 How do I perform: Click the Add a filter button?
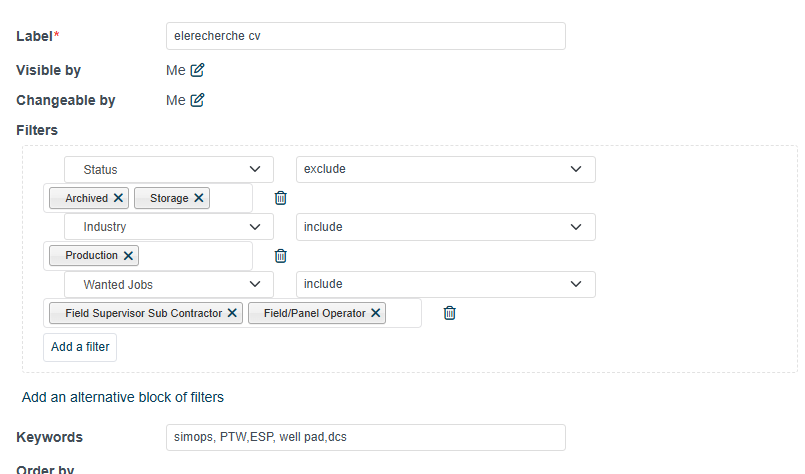click(80, 347)
